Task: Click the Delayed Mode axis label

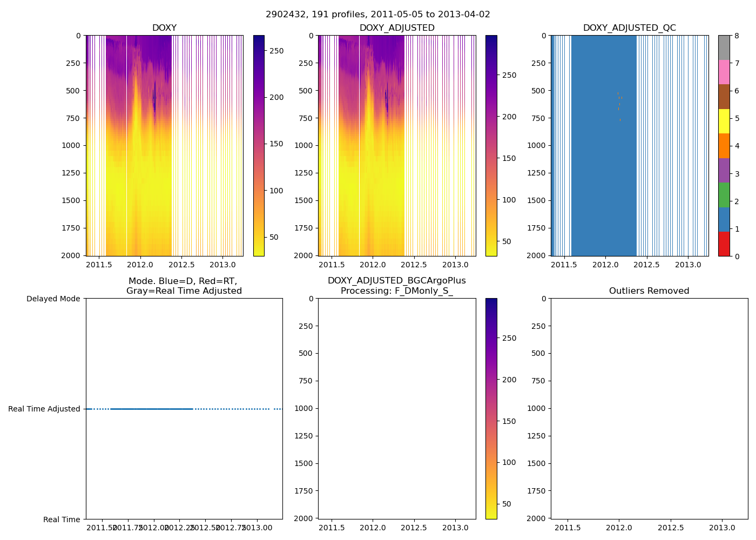Action: click(53, 299)
